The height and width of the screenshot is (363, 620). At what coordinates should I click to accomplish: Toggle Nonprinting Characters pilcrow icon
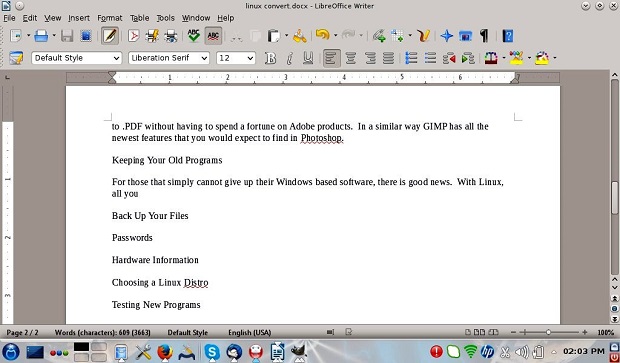pos(484,36)
